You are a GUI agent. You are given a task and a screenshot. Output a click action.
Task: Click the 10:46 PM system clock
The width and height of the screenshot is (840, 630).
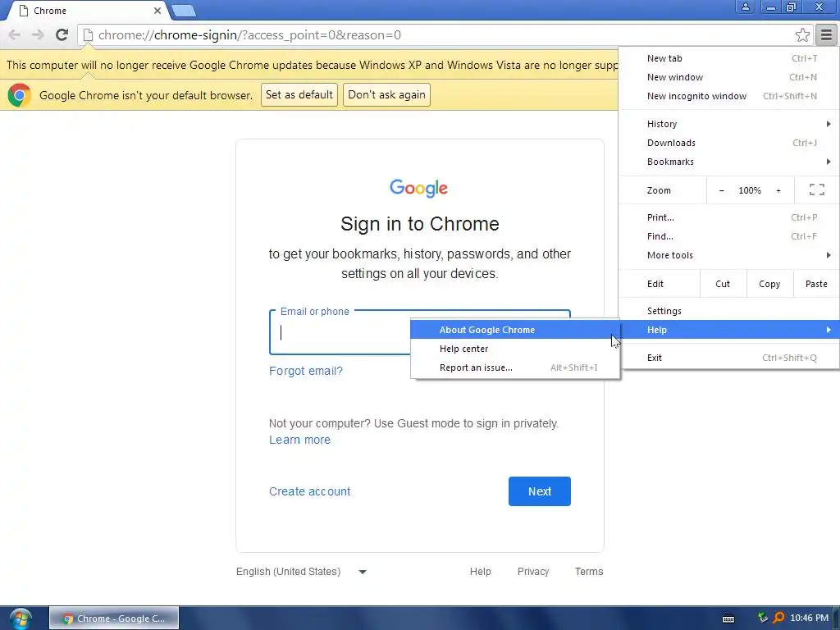click(809, 619)
